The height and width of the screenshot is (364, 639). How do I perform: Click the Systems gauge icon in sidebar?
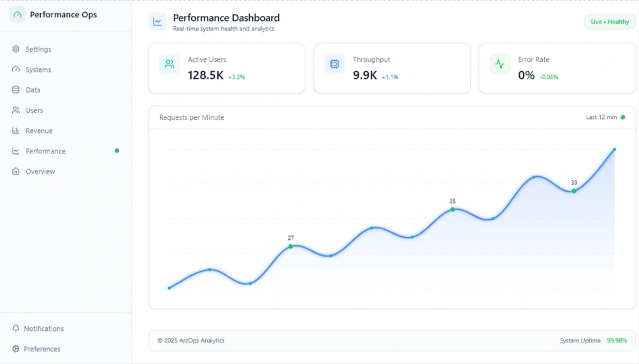(x=16, y=69)
